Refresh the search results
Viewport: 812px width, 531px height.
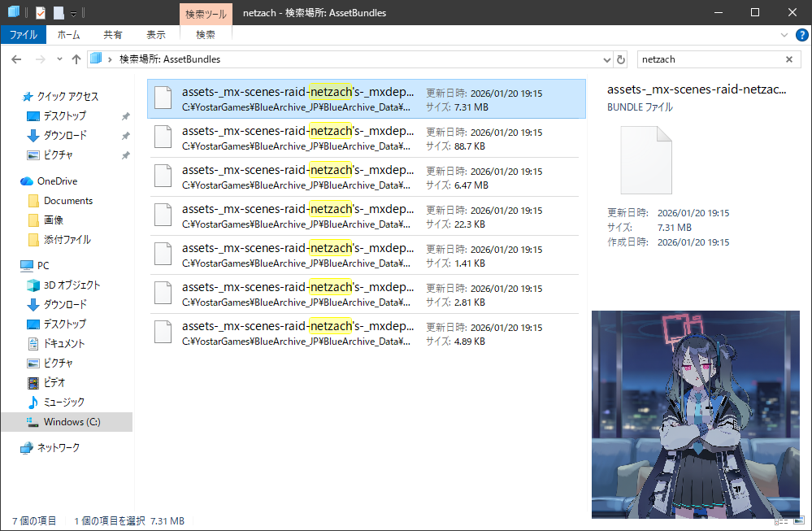[x=622, y=59]
